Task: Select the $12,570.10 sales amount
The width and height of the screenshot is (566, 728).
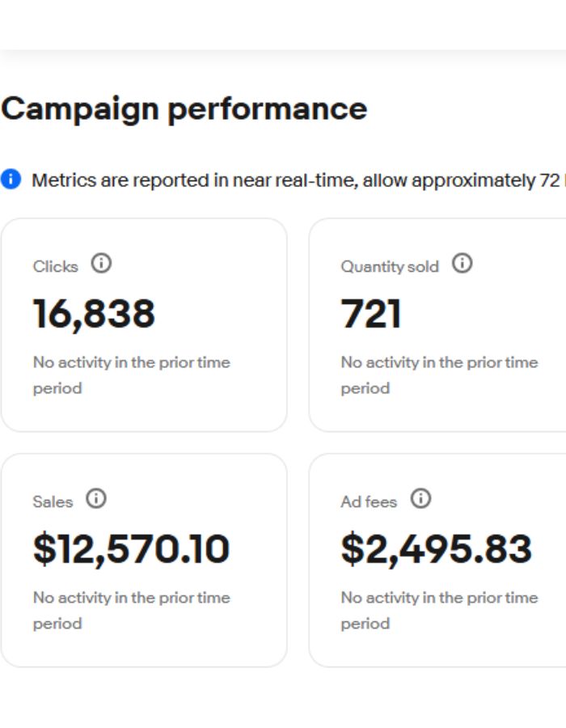Action: coord(131,549)
